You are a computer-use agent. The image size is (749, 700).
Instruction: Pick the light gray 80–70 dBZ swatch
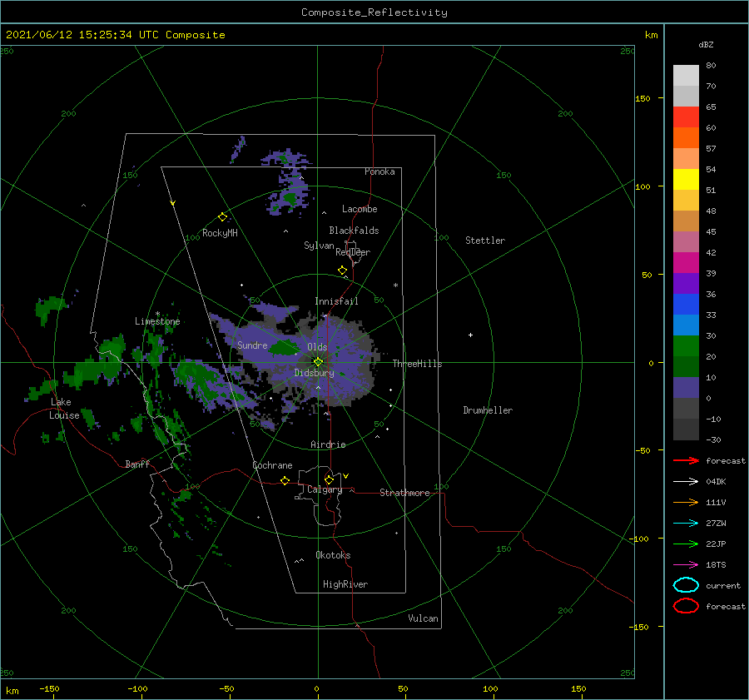[686, 76]
